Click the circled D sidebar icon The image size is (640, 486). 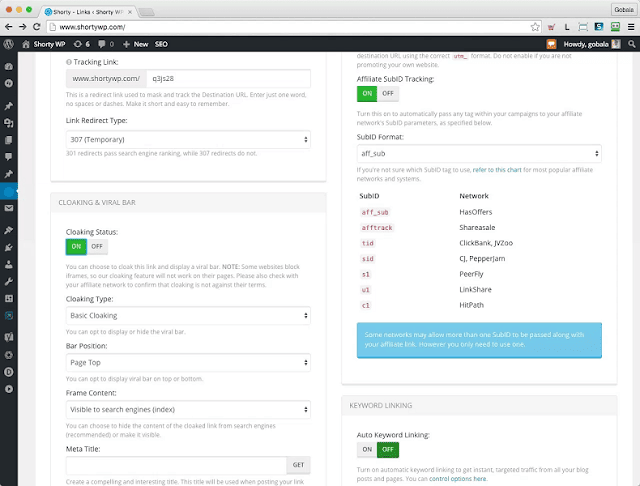[9, 372]
